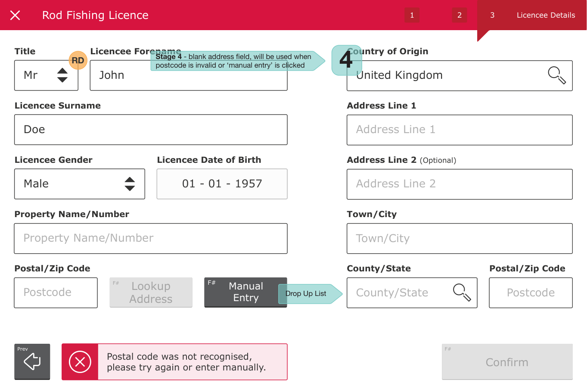Edit the Licencee Date of Birth field
587x392 pixels.
222,184
